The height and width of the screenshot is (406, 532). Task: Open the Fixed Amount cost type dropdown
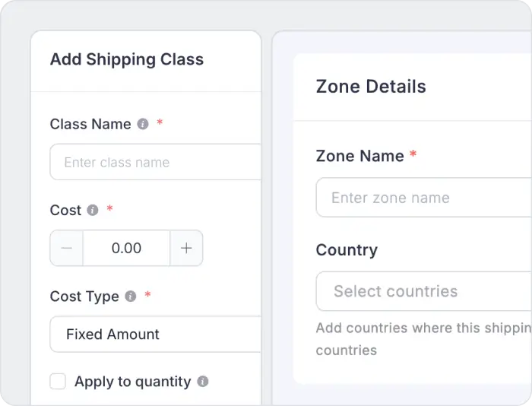(156, 334)
